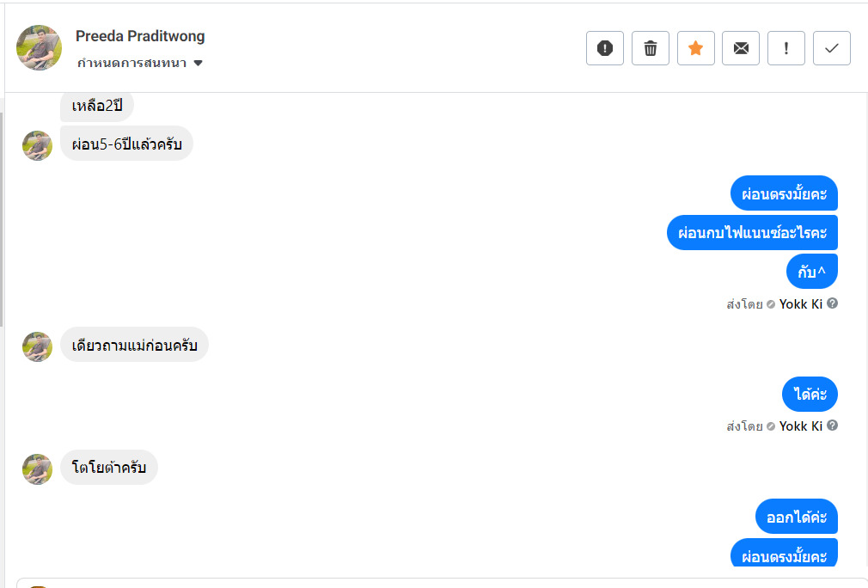The width and height of the screenshot is (868, 588).
Task: Click help icon beside second Yokk Ki
Action: pyautogui.click(x=833, y=426)
